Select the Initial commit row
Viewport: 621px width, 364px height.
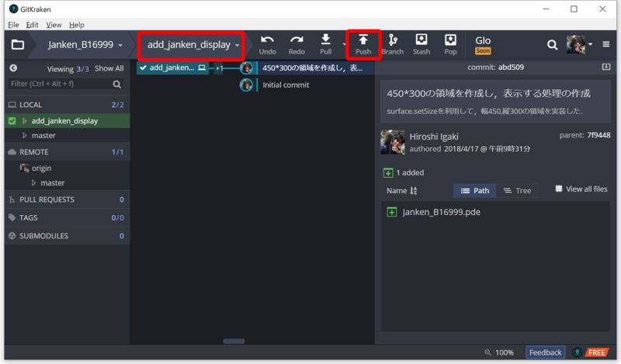(x=286, y=85)
